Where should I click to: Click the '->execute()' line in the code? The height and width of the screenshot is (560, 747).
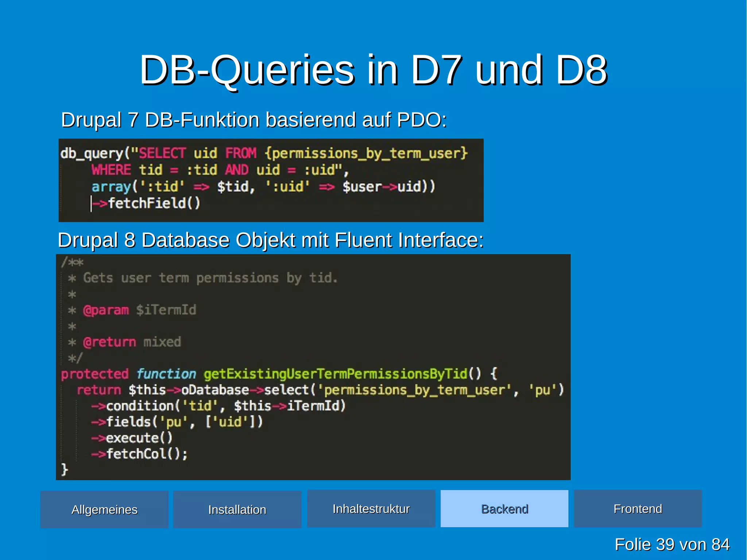point(132,438)
